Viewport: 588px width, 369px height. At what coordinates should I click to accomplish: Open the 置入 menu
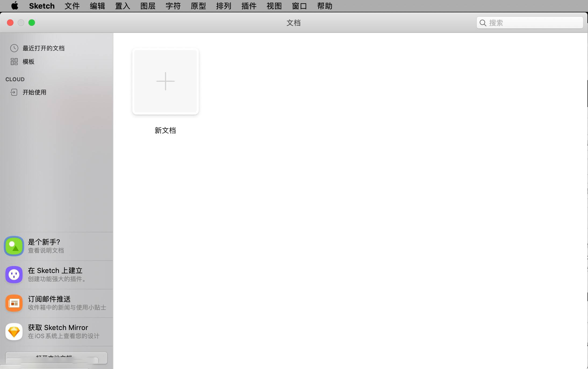[123, 6]
